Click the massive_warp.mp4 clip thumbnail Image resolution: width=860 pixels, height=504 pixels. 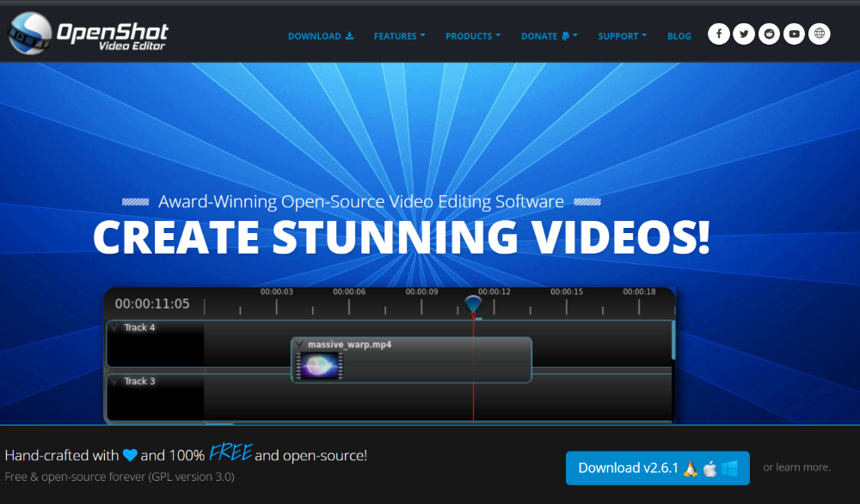[x=320, y=366]
